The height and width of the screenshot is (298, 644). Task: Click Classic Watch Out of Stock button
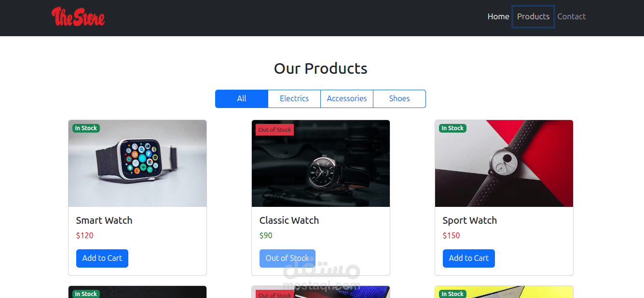[288, 258]
